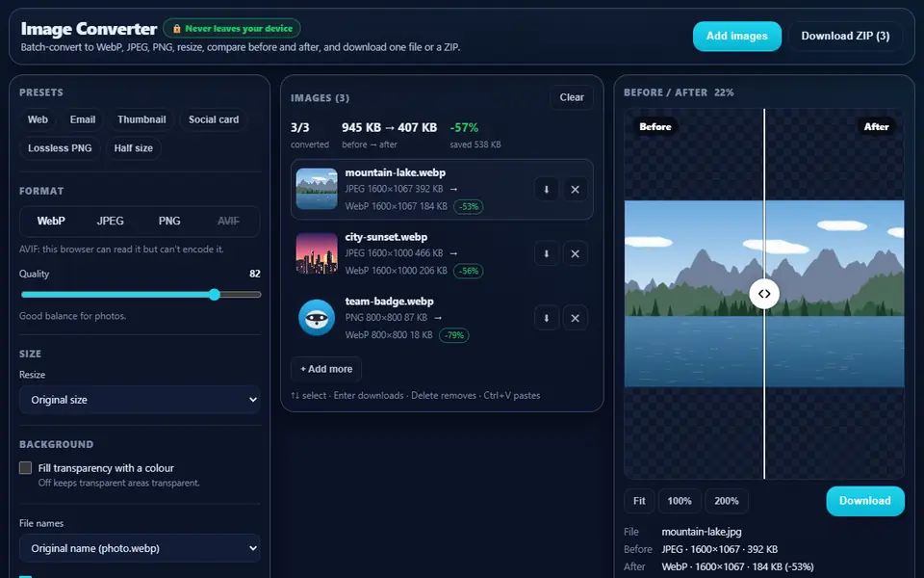Open the Resize dropdown
This screenshot has height=578, width=924.
tap(140, 400)
